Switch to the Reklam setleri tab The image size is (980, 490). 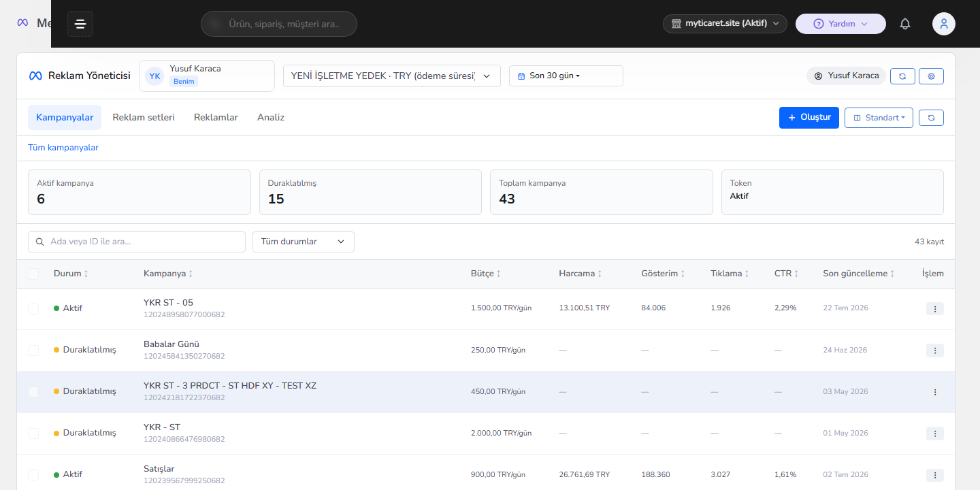click(x=144, y=117)
